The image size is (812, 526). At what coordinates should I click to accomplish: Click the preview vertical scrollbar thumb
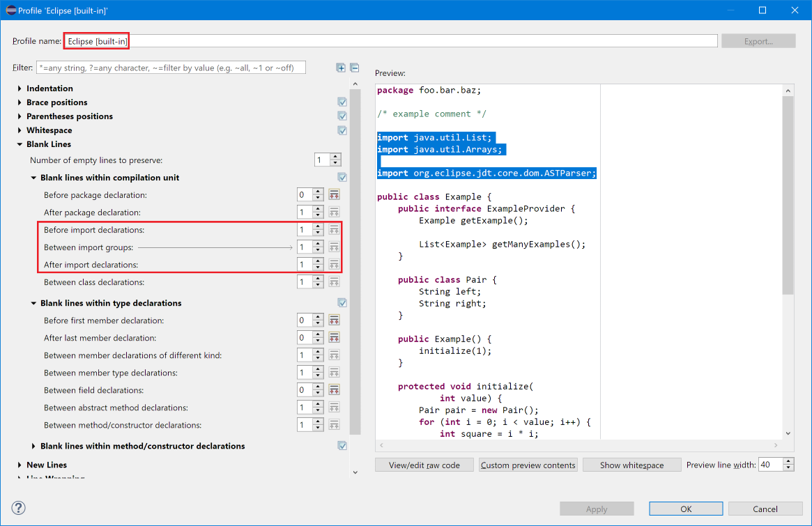click(x=788, y=195)
